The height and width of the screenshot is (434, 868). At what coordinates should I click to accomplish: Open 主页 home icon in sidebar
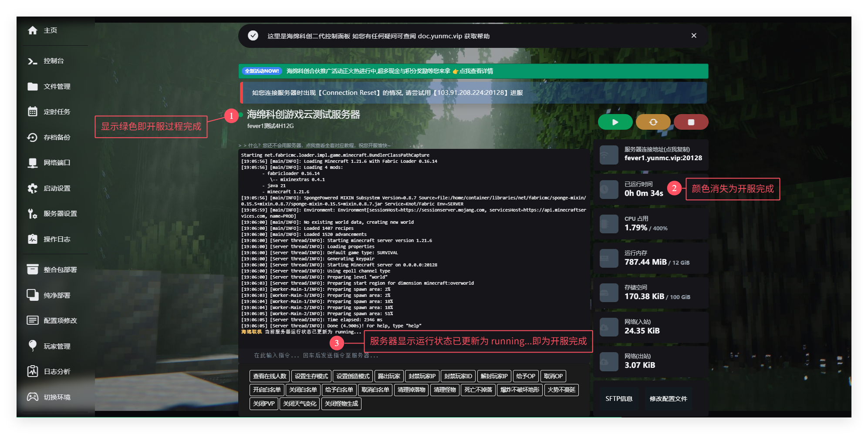(x=33, y=30)
